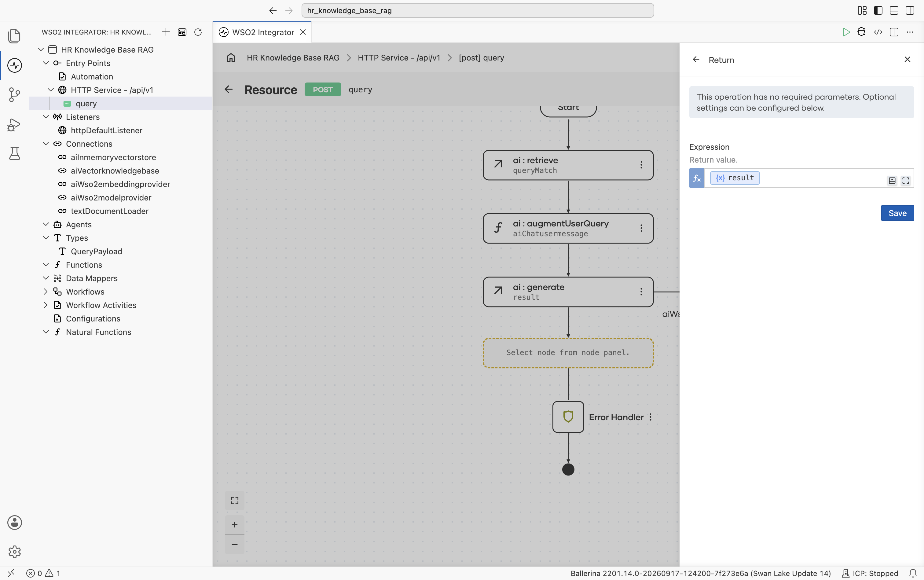The image size is (924, 580).
Task: Open the Source Control view
Action: click(x=14, y=95)
